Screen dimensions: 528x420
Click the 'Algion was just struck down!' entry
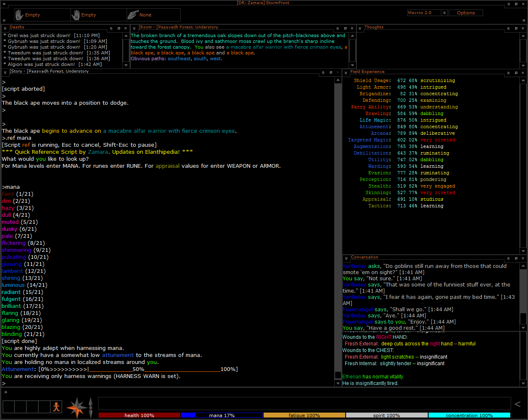tap(52, 64)
